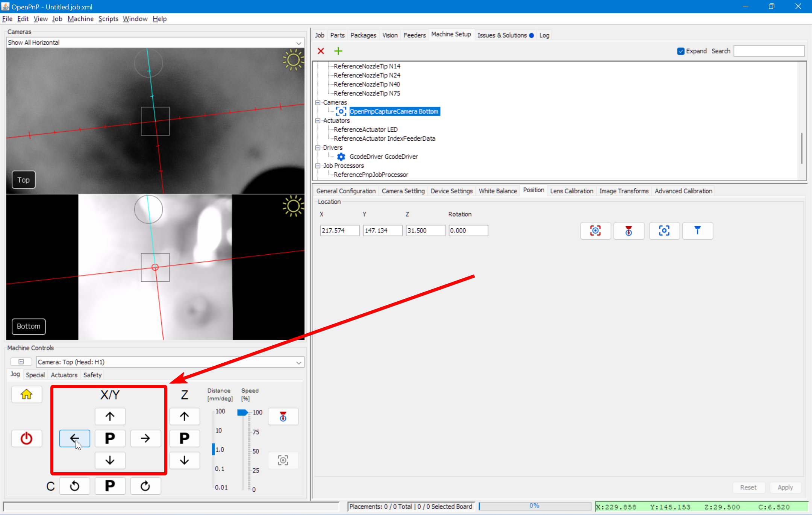Click the X location input field
The image size is (812, 515).
click(339, 231)
